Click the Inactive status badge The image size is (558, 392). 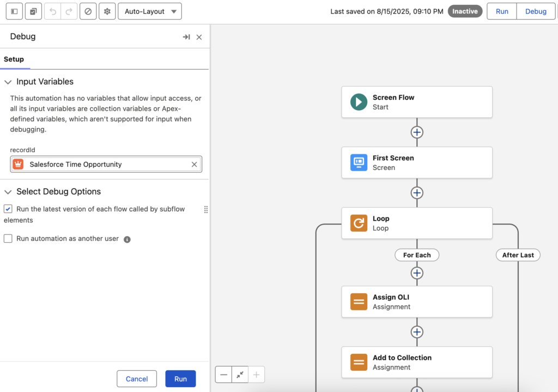click(x=465, y=11)
